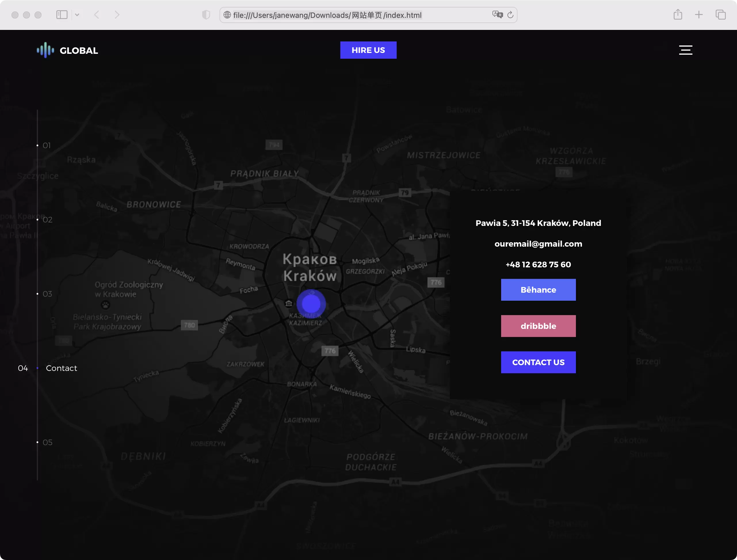Select the 04 Contact navigation item
Viewport: 737px width, 560px height.
tap(47, 368)
